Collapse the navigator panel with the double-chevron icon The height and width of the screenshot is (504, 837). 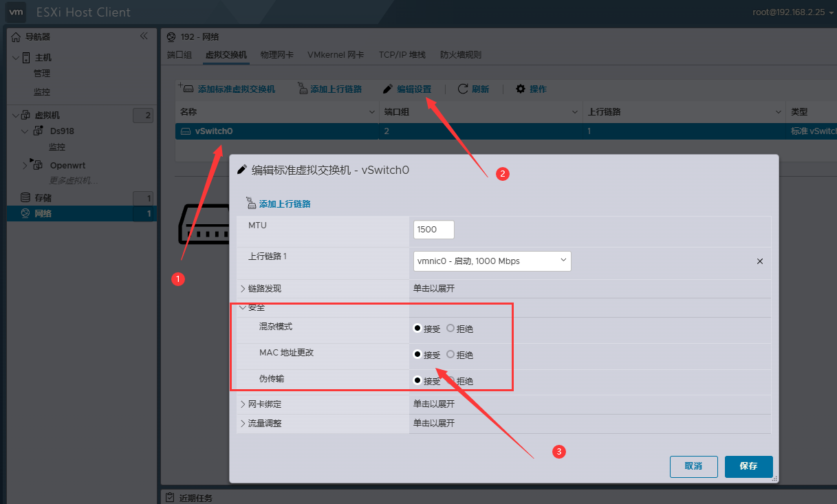tap(144, 36)
